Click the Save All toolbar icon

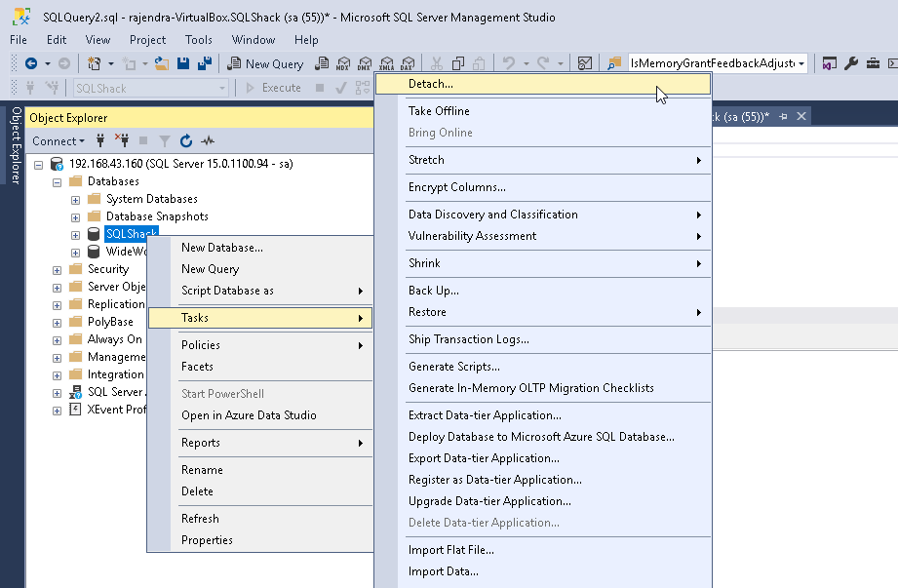point(205,63)
